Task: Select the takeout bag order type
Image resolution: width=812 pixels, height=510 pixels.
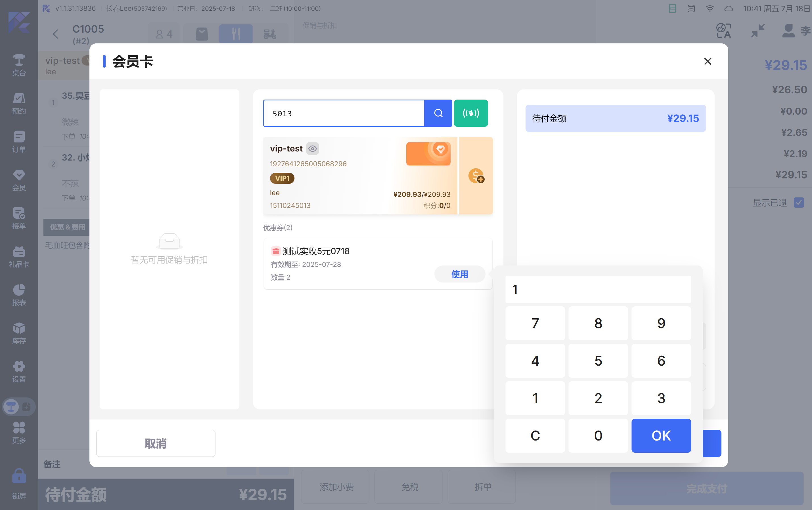Action: click(x=202, y=34)
